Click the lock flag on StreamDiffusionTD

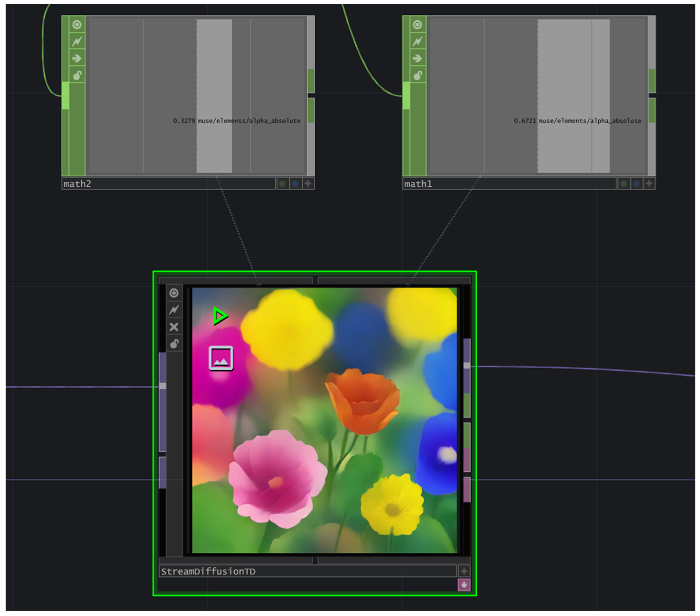(x=174, y=344)
